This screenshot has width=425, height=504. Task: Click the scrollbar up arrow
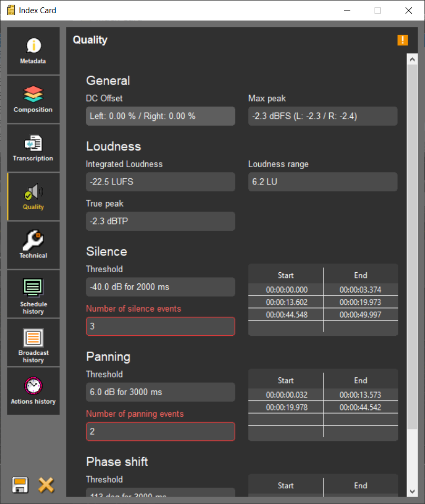[412, 59]
